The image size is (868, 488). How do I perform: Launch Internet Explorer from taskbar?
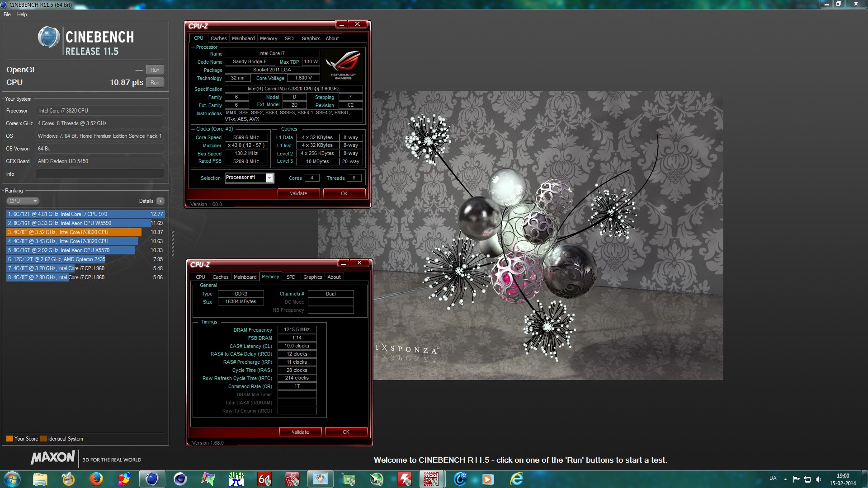pyautogui.click(x=516, y=479)
